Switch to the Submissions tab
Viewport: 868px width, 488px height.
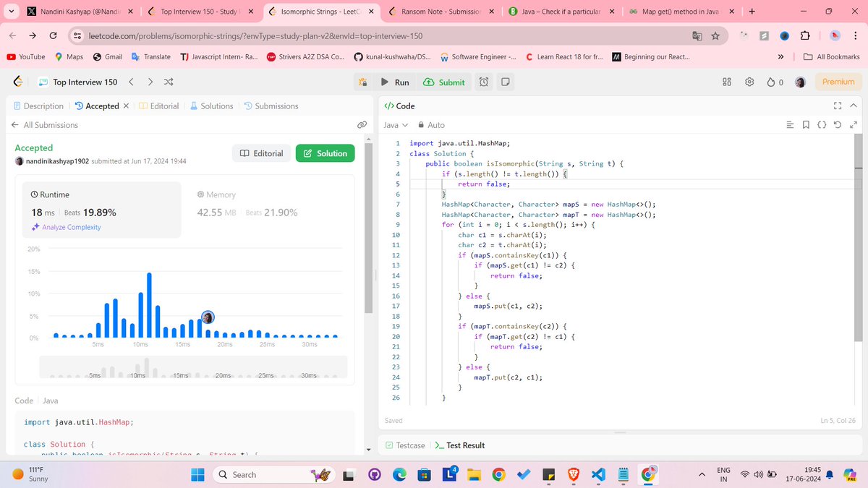[271, 106]
